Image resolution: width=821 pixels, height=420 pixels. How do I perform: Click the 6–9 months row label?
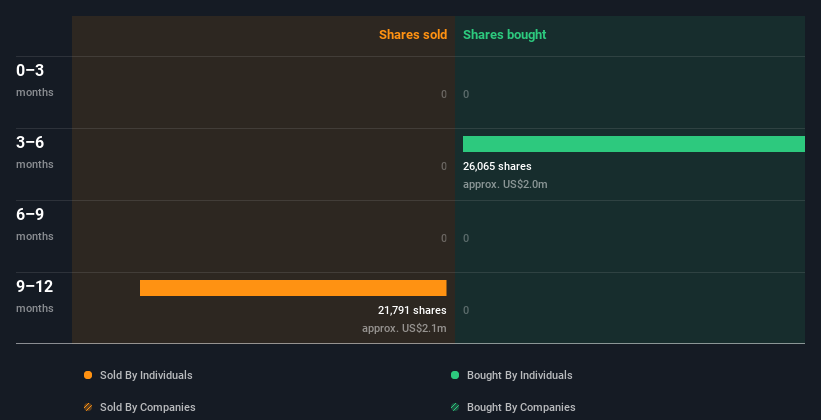point(35,224)
